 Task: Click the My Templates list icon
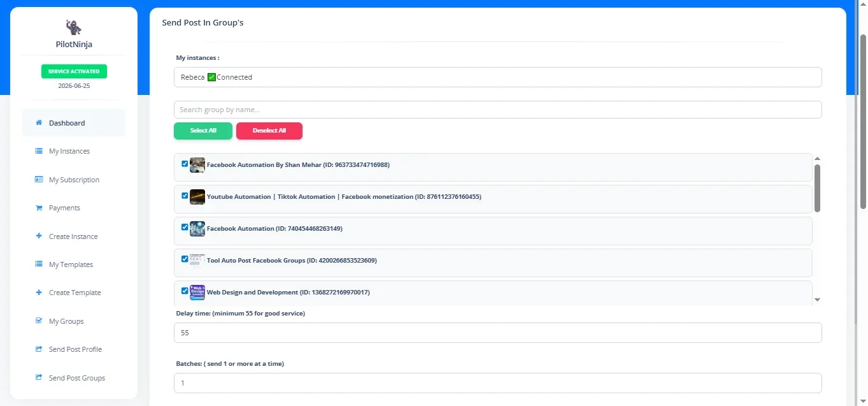point(39,265)
